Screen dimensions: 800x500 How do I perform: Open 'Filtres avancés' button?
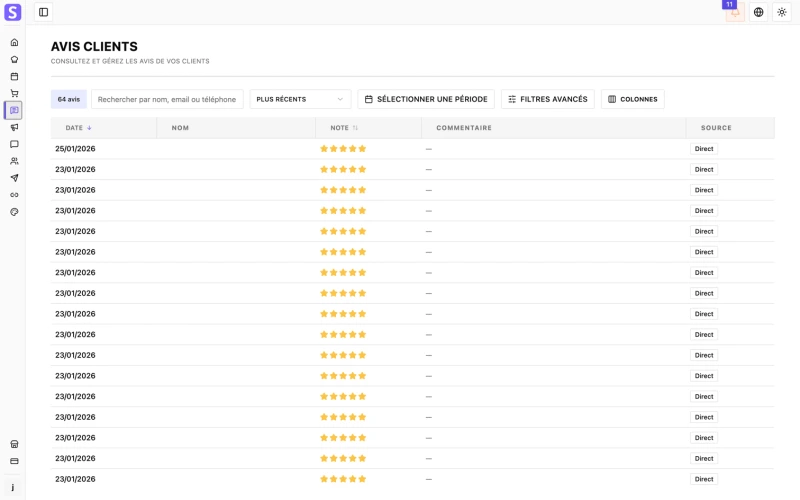(547, 99)
